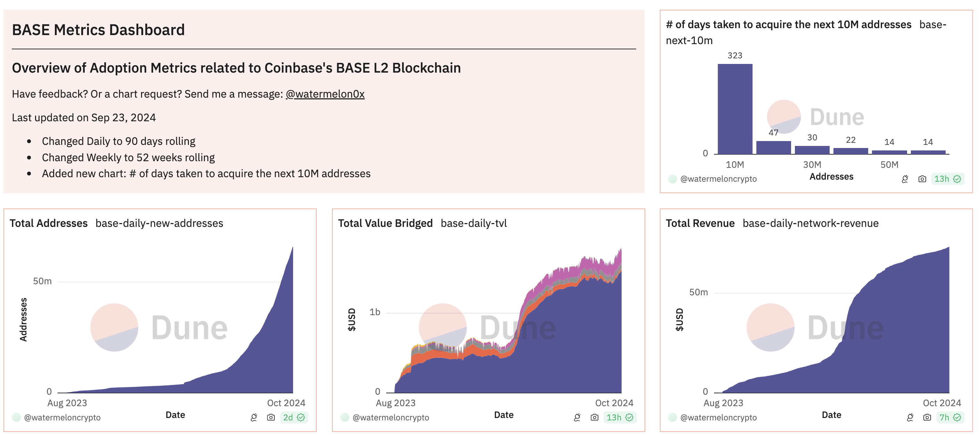Click the camera icon on Total Revenue chart

(x=927, y=418)
